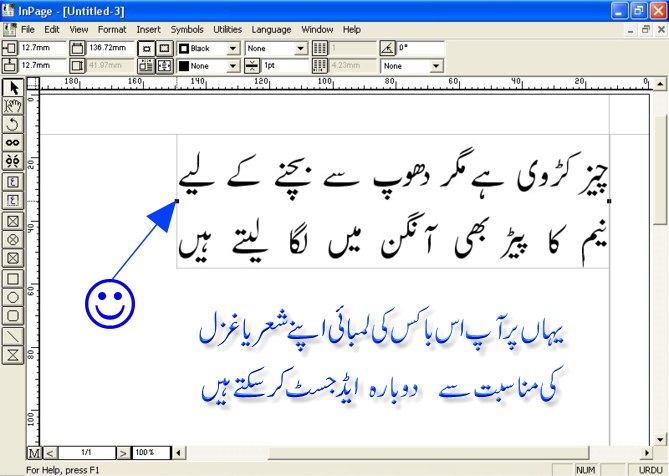
Task: Click the 100% zoom field
Action: point(147,454)
